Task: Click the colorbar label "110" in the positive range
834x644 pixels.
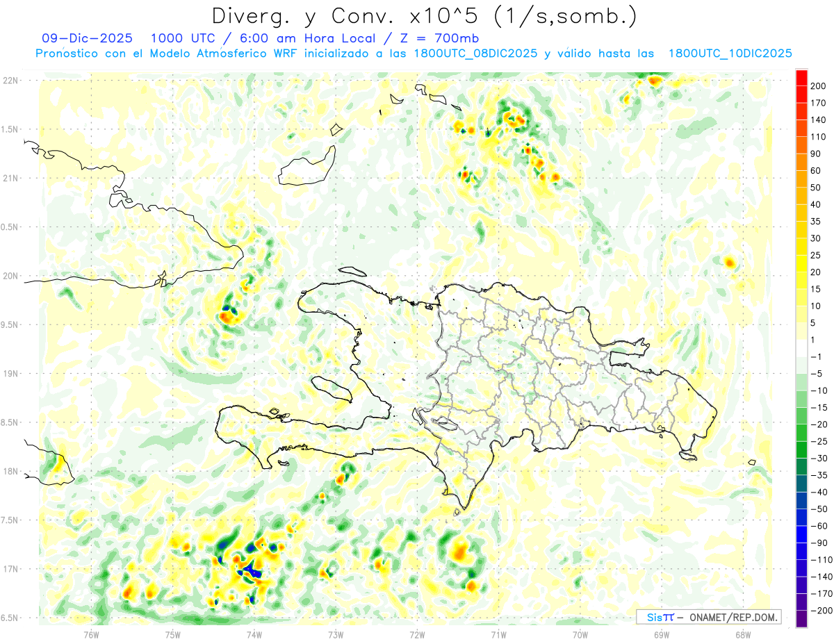Action: (x=818, y=137)
